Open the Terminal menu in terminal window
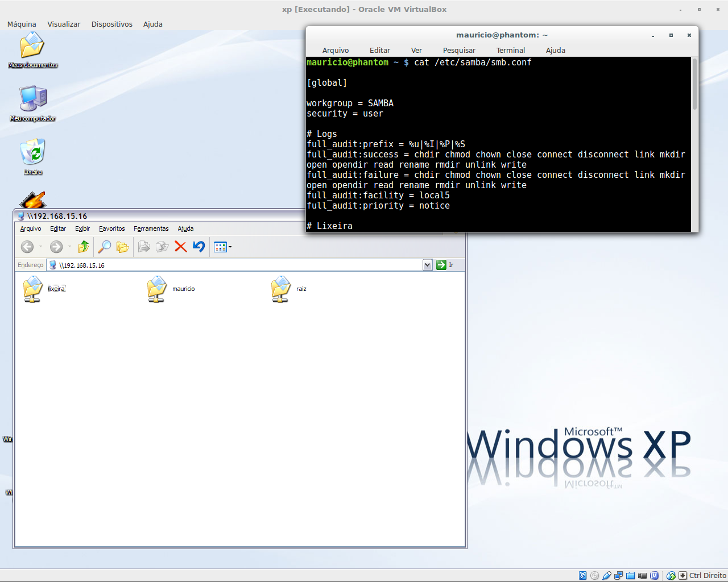The image size is (728, 582). (x=511, y=50)
